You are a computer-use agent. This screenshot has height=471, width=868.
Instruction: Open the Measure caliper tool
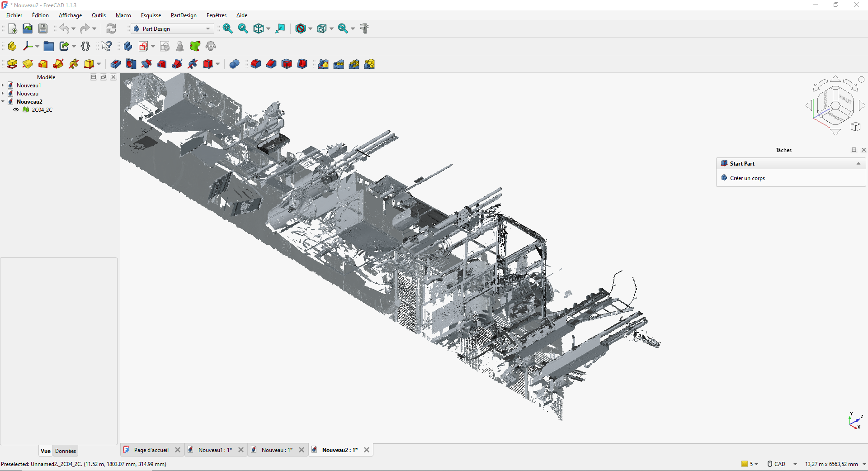(364, 29)
